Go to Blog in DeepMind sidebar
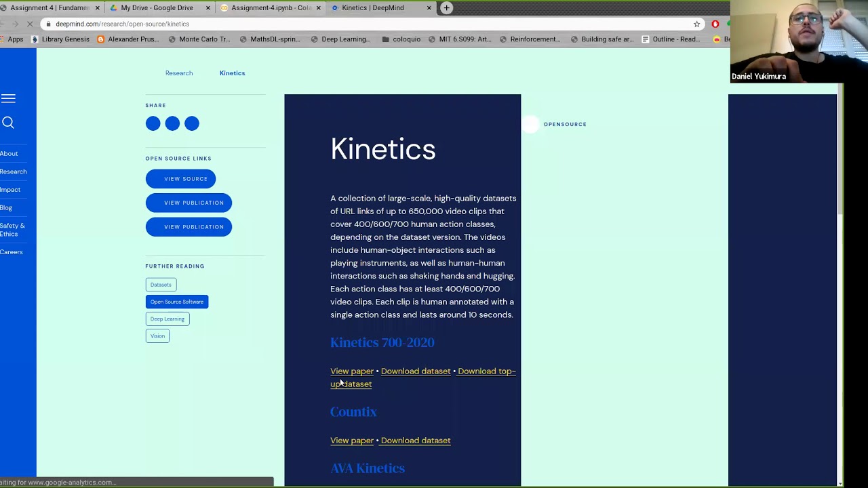This screenshot has width=868, height=488. click(x=6, y=207)
